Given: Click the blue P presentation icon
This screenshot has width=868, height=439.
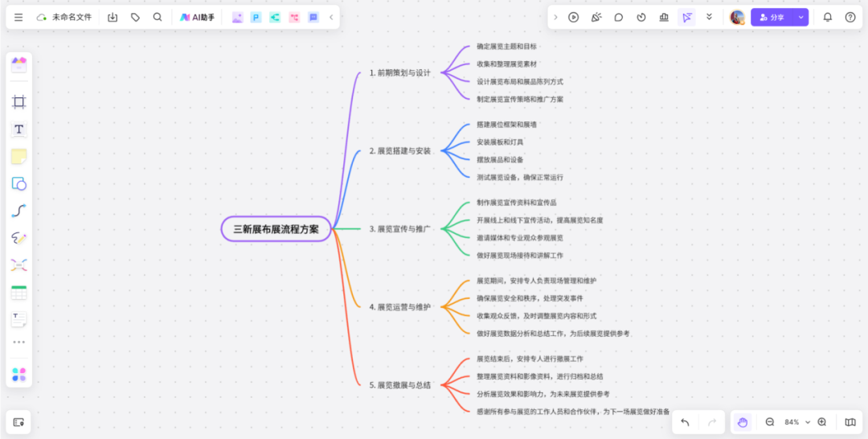Looking at the screenshot, I should (256, 18).
